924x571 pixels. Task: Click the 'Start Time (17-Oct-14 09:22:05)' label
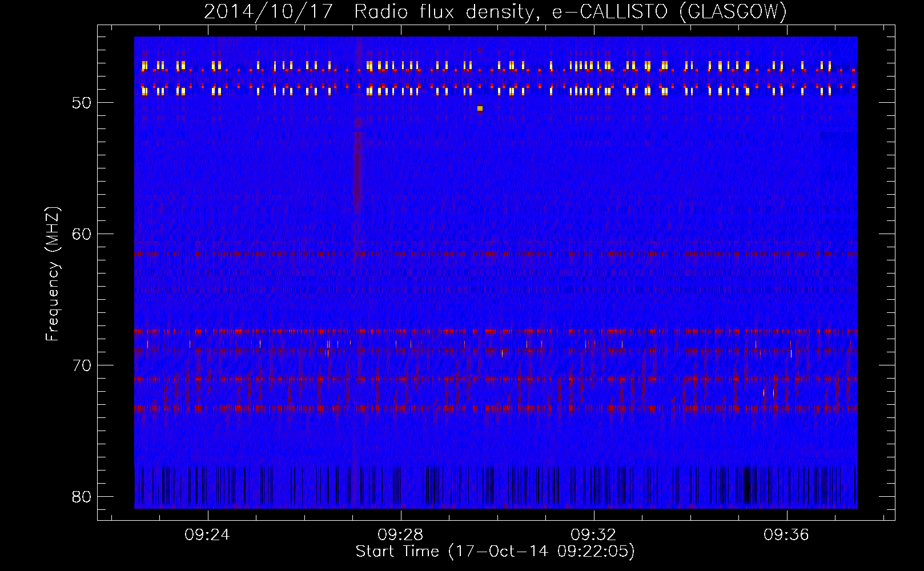(x=495, y=552)
